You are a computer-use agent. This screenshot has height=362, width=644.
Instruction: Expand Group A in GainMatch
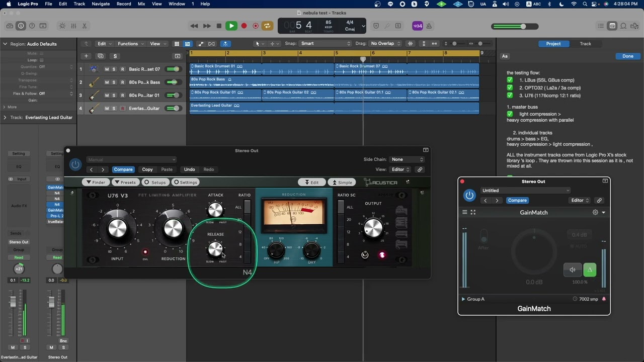pyautogui.click(x=463, y=299)
